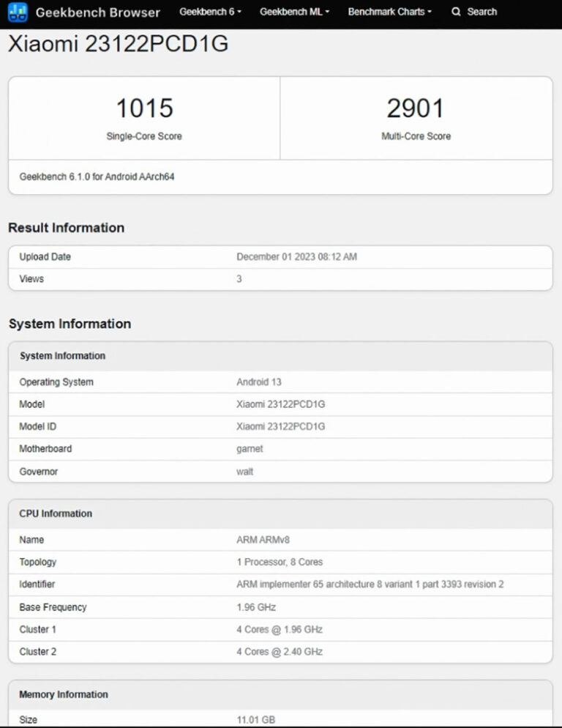This screenshot has width=562, height=728.
Task: Select the 11.01 GB memory value
Action: (x=255, y=720)
